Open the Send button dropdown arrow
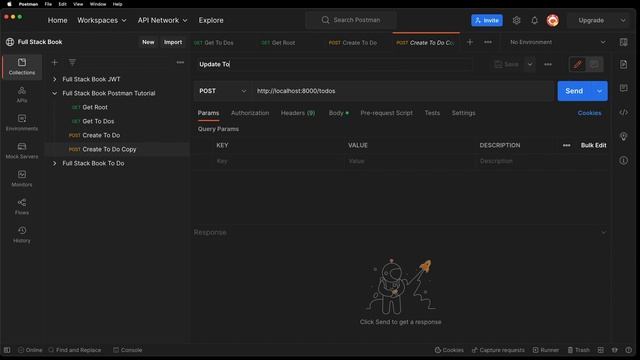This screenshot has height=360, width=640. [x=599, y=91]
